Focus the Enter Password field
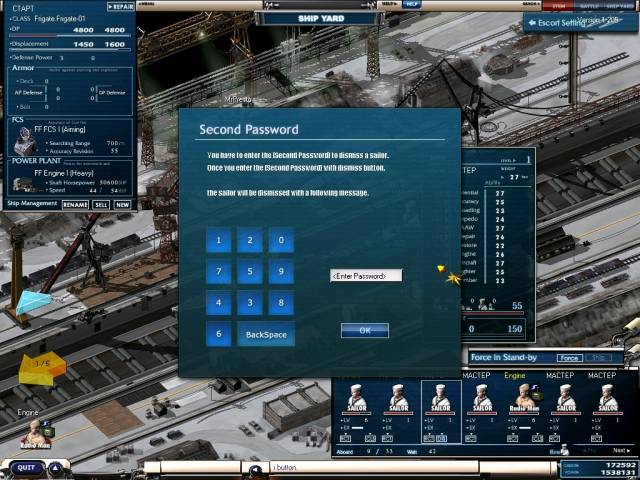The height and width of the screenshot is (480, 640). (x=366, y=276)
